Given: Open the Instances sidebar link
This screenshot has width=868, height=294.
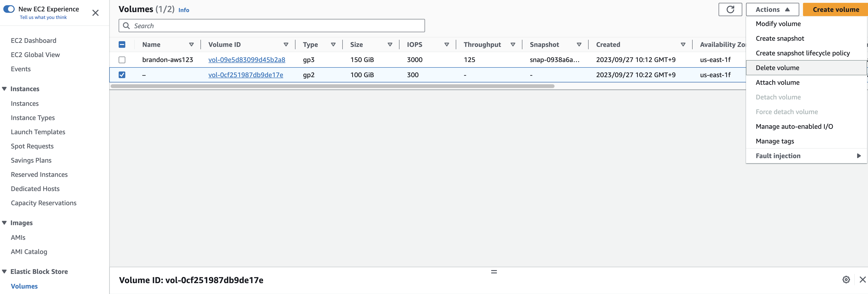Looking at the screenshot, I should (25, 104).
